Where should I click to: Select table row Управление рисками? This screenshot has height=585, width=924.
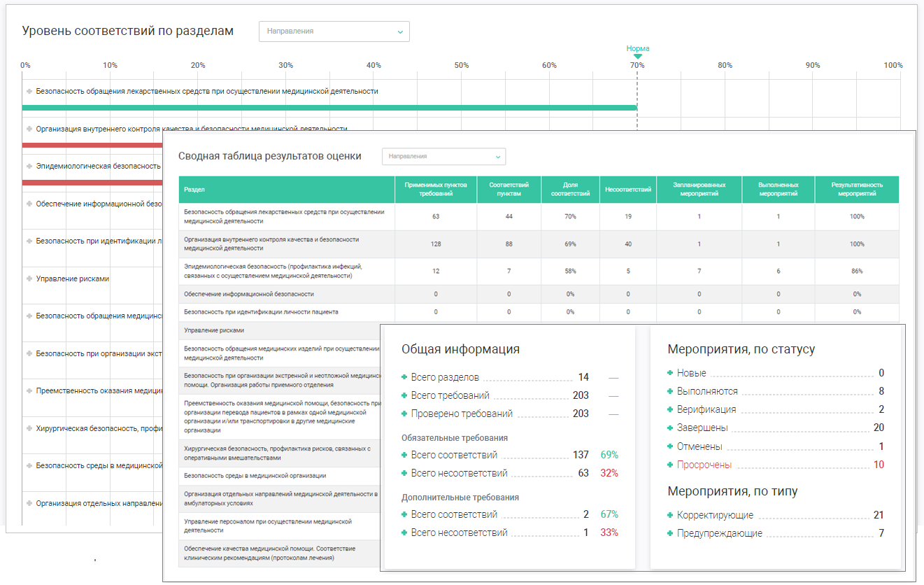(x=280, y=330)
